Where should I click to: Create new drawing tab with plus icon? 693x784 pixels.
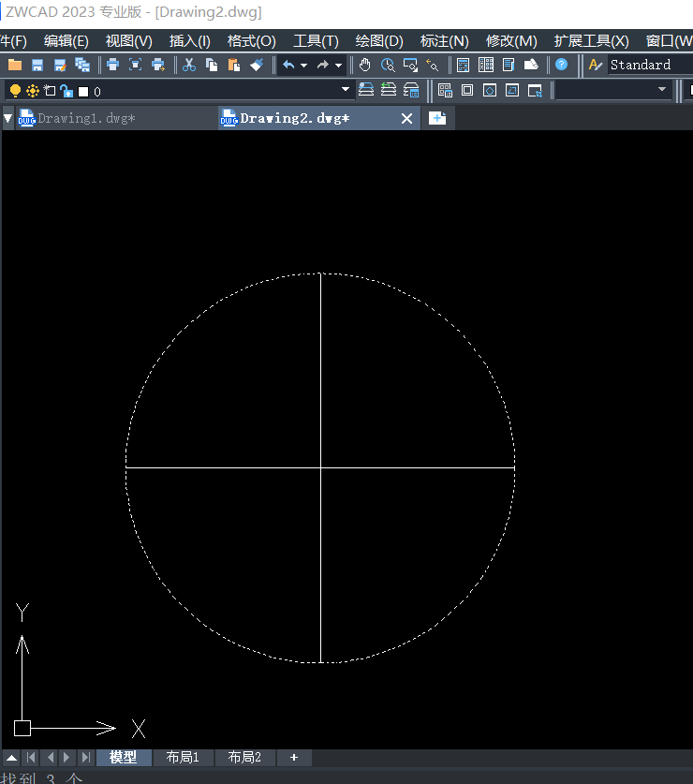coord(437,119)
